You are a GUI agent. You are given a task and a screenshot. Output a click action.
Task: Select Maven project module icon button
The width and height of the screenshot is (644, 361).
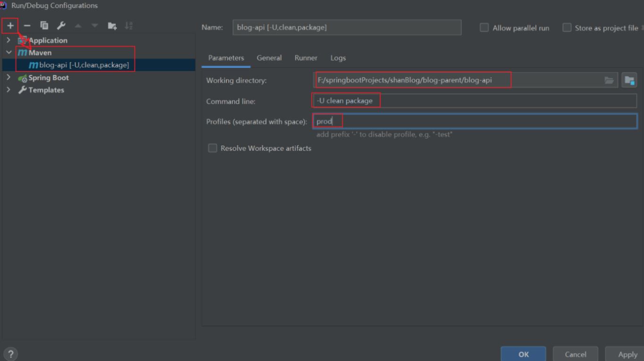click(x=629, y=80)
